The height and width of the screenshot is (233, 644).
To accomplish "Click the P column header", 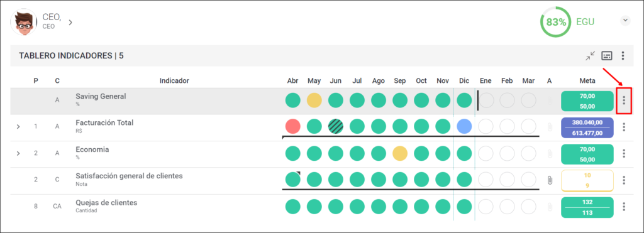I will 36,81.
